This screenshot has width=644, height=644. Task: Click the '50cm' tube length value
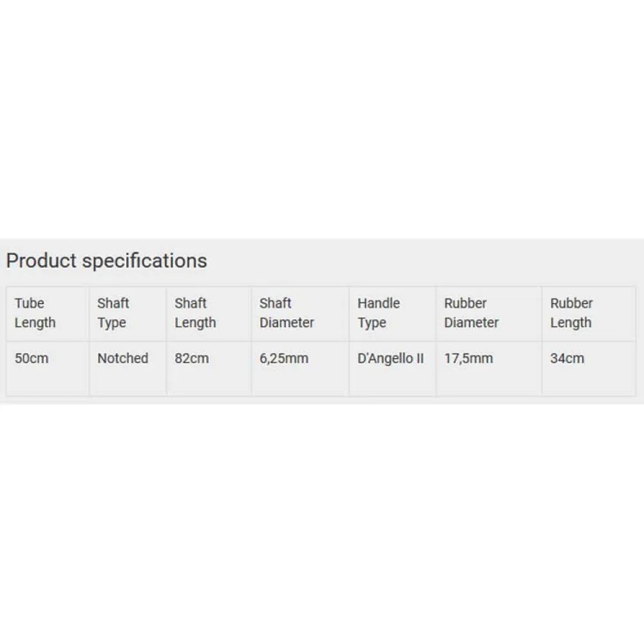point(32,359)
